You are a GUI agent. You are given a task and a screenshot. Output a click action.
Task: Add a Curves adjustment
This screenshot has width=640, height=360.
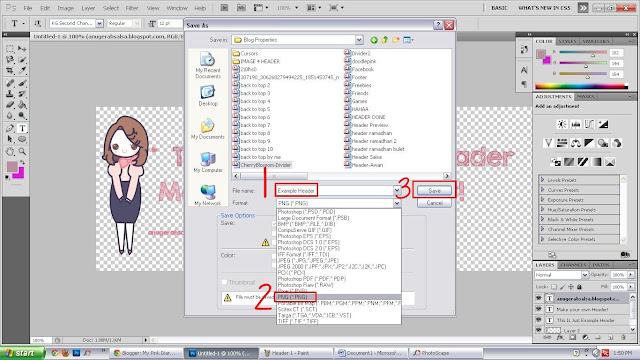tap(589, 124)
